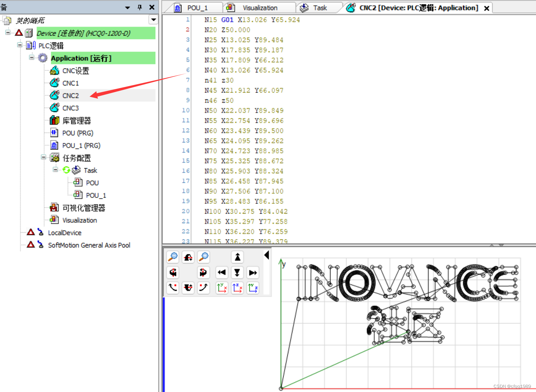Collapse the Application tree node
This screenshot has width=536, height=392.
32,58
